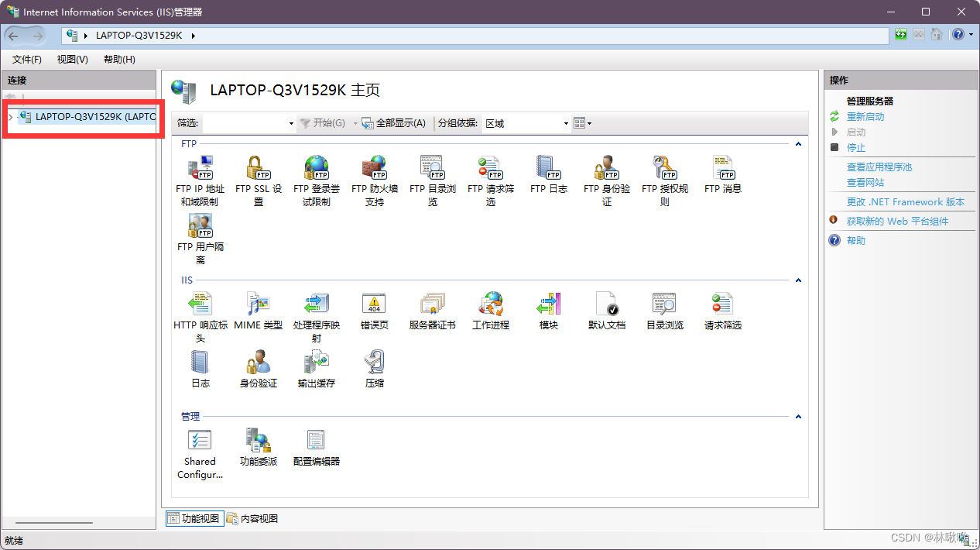Open FTP SSL 设置 icon
The image size is (980, 550).
click(x=258, y=180)
